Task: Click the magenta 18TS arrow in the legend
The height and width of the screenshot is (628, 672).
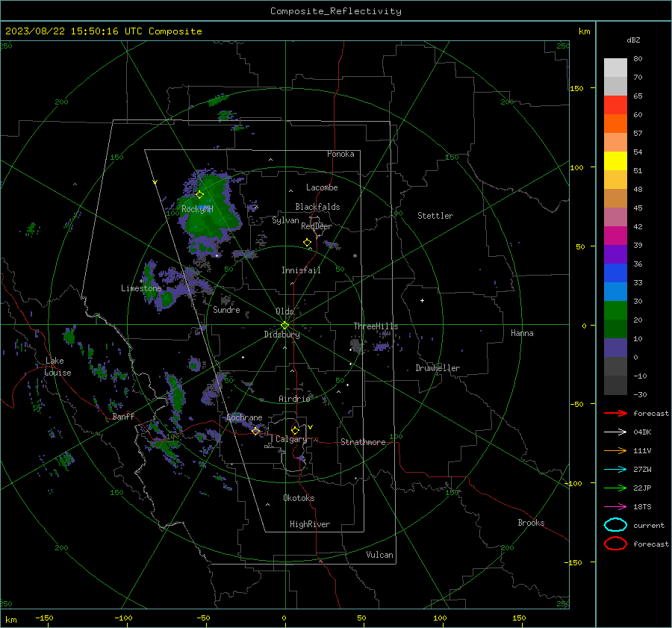Action: coord(615,507)
